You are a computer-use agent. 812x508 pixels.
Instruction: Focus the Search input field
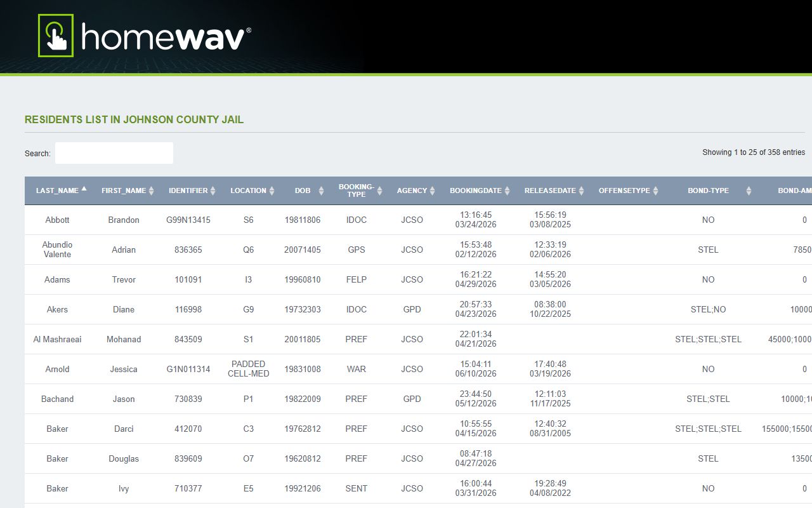(114, 153)
